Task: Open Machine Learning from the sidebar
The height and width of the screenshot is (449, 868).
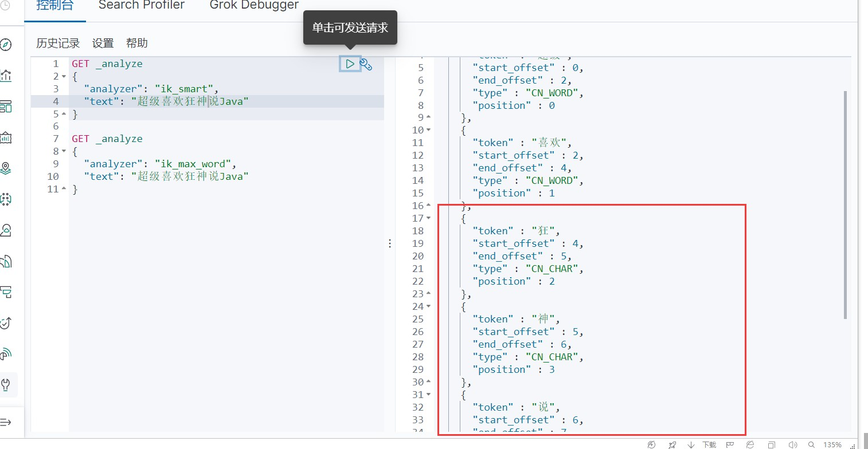Action: click(6, 199)
